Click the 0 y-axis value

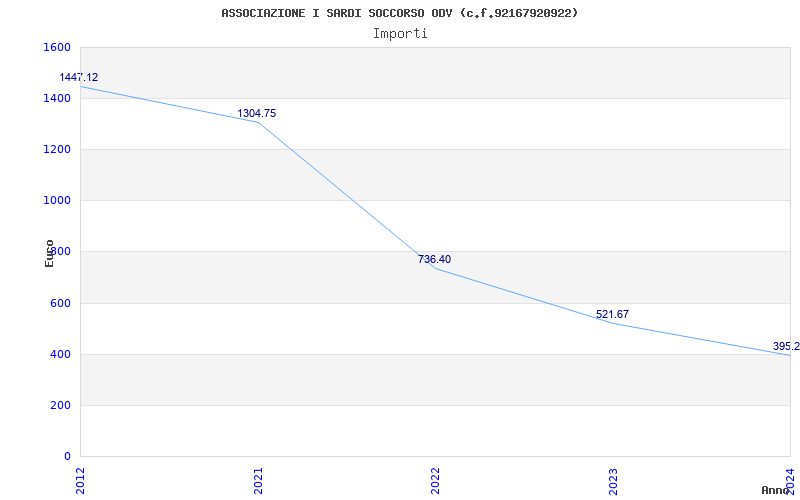pos(67,457)
